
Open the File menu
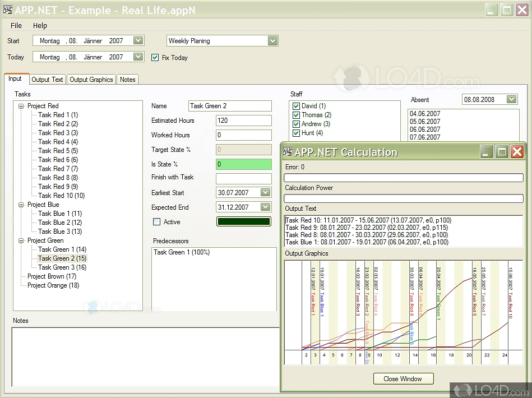pos(16,25)
